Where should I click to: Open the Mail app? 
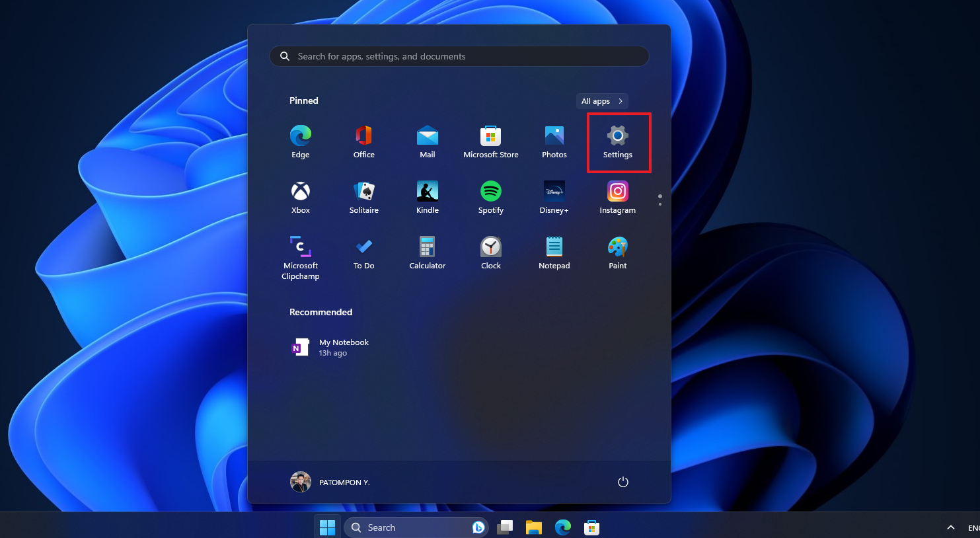tap(428, 141)
